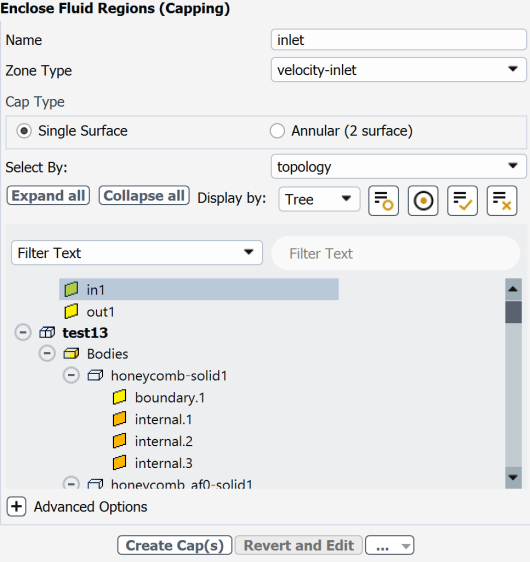Collapse the Bodies tree node

click(x=47, y=354)
